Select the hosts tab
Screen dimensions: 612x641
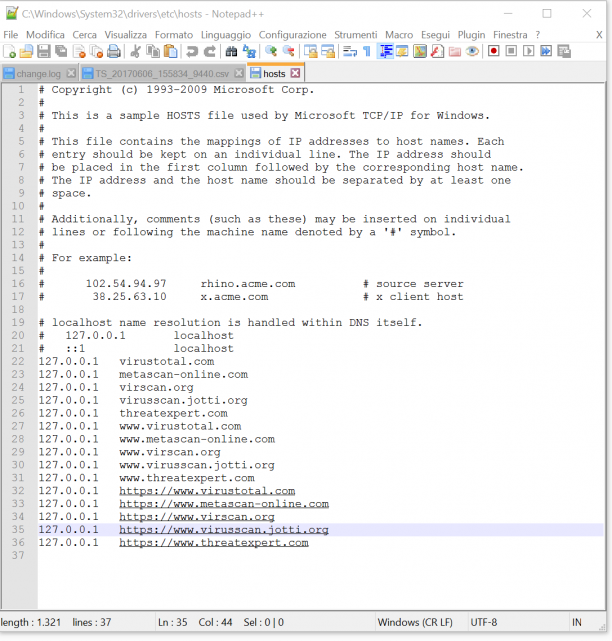(x=274, y=74)
